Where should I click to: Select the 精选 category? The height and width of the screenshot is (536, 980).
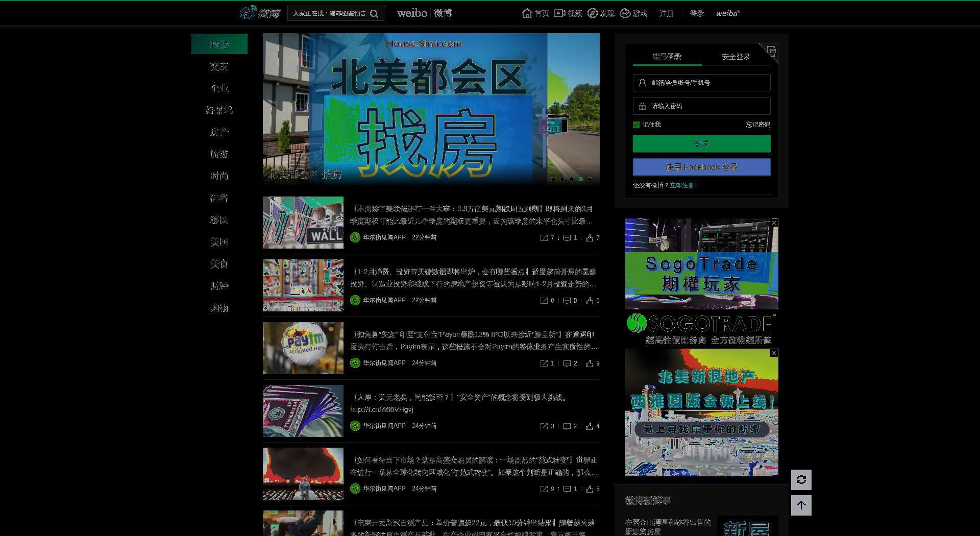pos(219,44)
